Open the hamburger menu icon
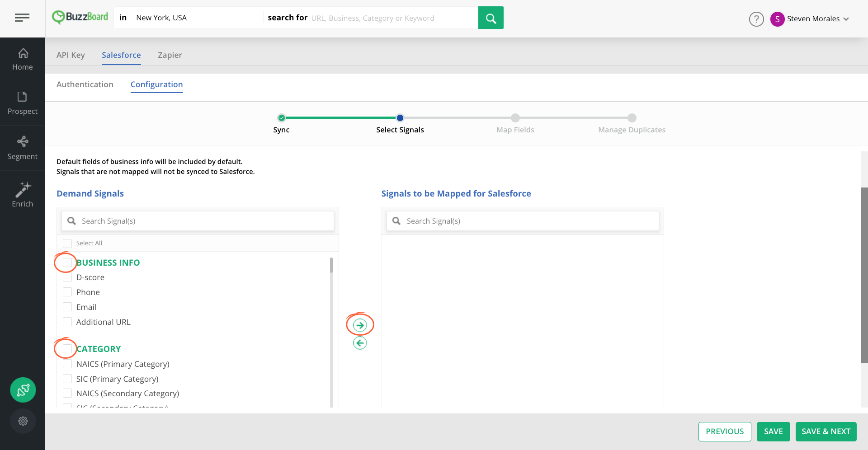This screenshot has height=450, width=868. pyautogui.click(x=22, y=18)
